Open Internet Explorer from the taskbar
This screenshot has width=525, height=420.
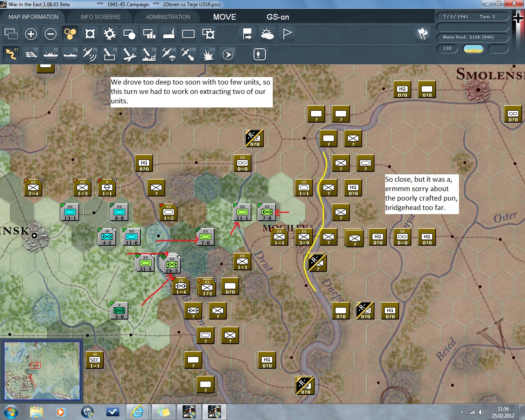pos(137,411)
